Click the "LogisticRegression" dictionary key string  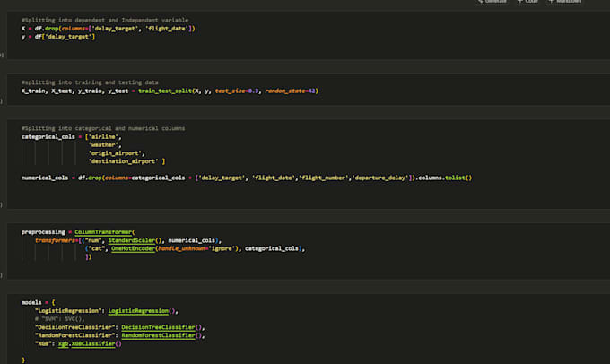[68, 311]
